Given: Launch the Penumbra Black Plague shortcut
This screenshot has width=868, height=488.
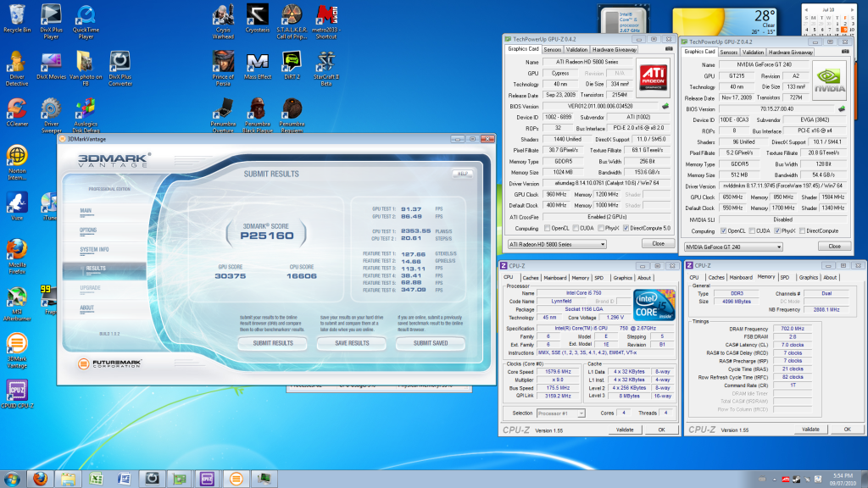Looking at the screenshot, I should click(258, 116).
